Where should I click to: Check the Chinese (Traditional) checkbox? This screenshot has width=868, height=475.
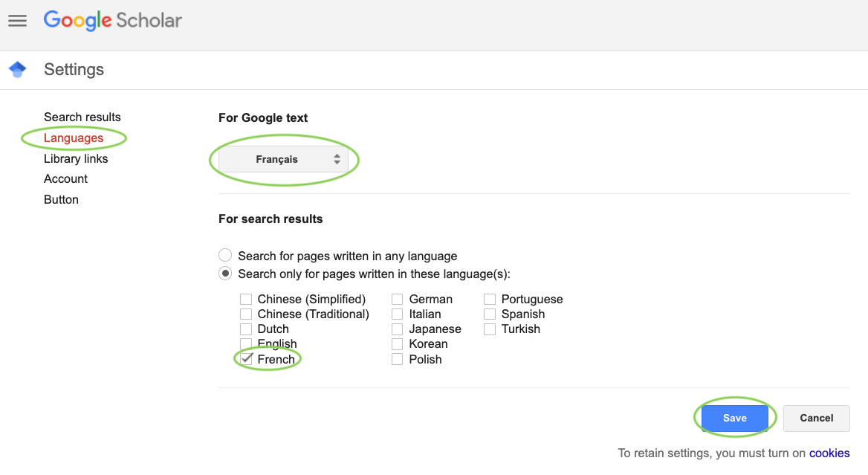click(x=246, y=314)
